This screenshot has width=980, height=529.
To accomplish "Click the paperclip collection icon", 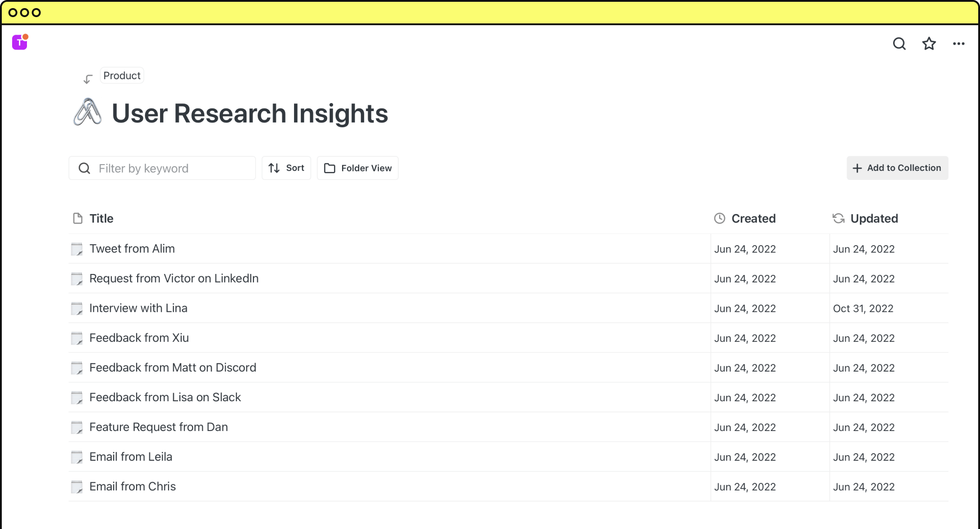I will [x=87, y=112].
